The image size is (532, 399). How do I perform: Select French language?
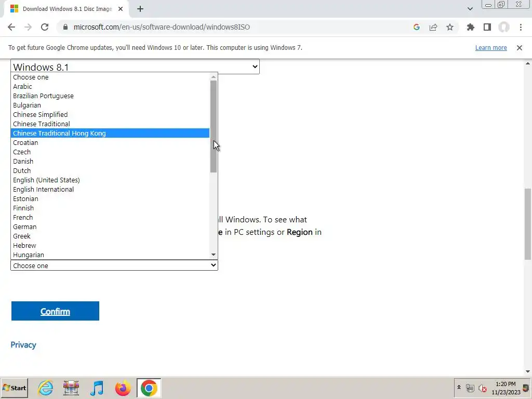tap(110, 217)
